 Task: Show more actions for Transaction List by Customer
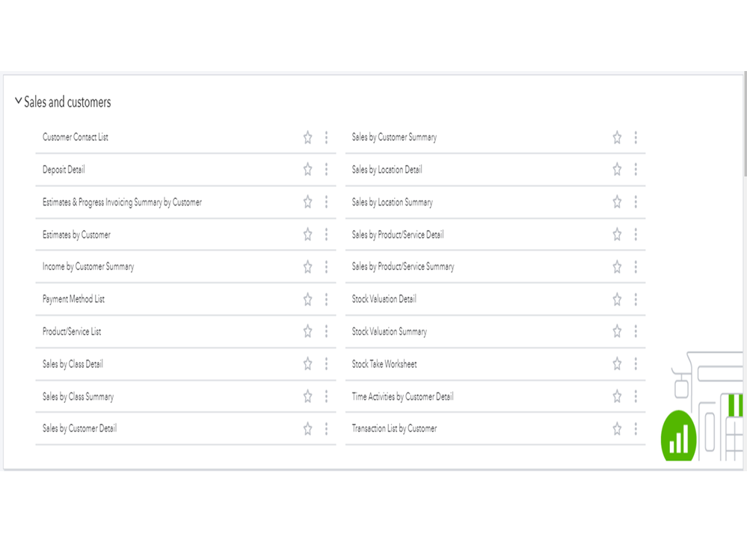(636, 428)
